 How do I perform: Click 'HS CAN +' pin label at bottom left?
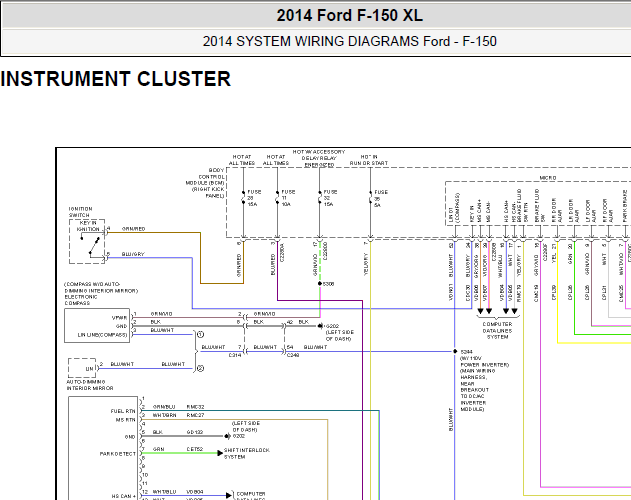point(124,496)
